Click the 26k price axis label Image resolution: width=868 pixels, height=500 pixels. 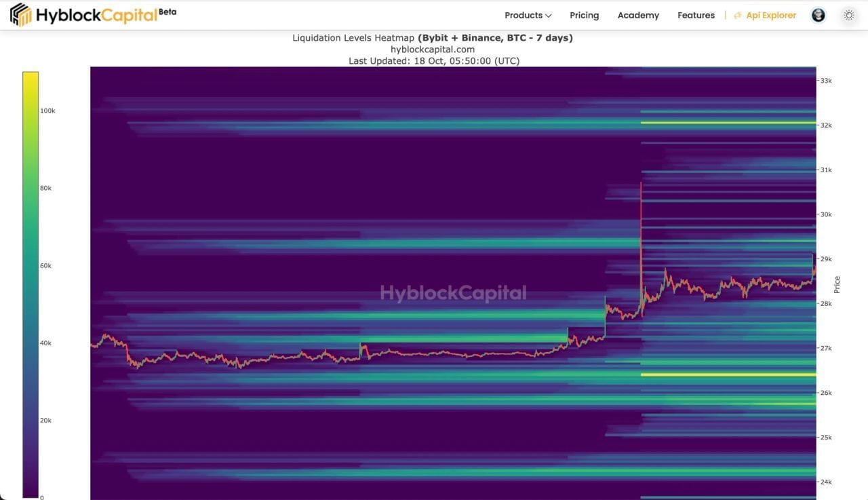(826, 393)
